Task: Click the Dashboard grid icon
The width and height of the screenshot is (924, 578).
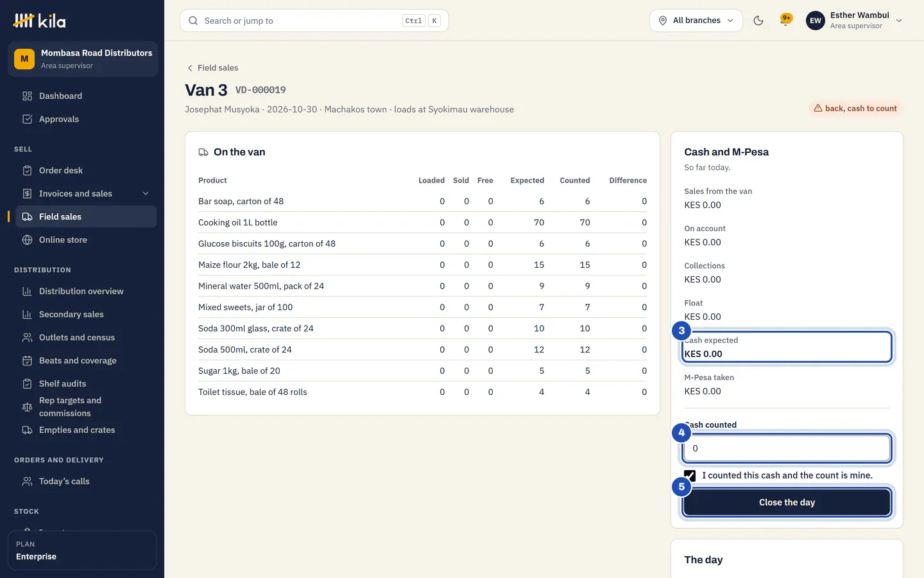Action: coord(27,96)
